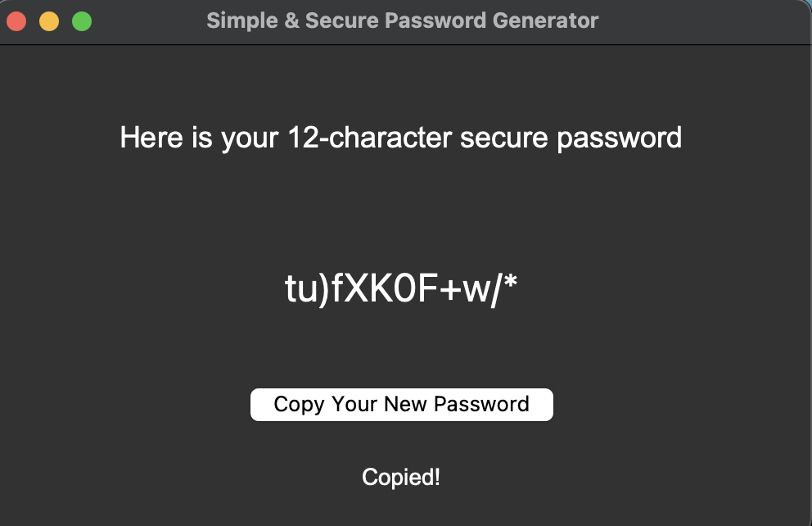Click the leftmost traffic light control
The width and height of the screenshot is (812, 526).
point(16,20)
